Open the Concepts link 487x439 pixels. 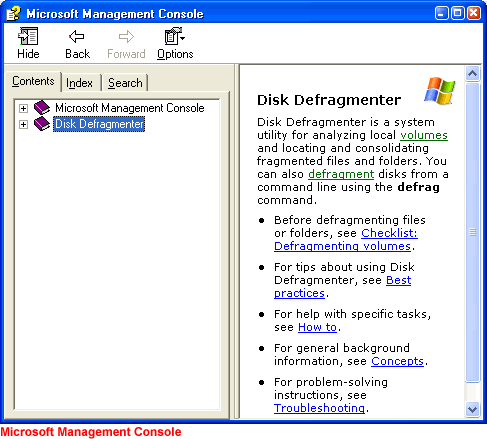(397, 361)
